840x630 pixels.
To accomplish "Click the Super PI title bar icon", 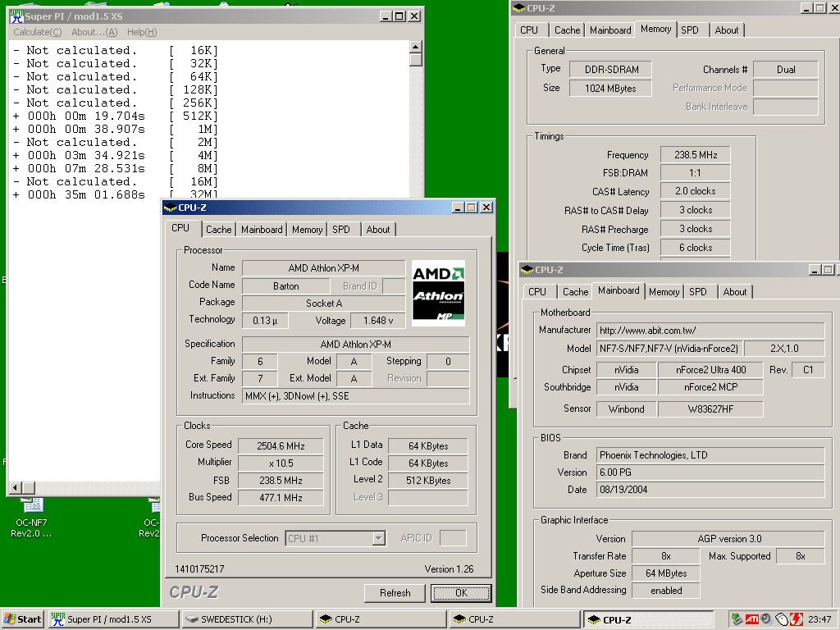I will point(16,16).
